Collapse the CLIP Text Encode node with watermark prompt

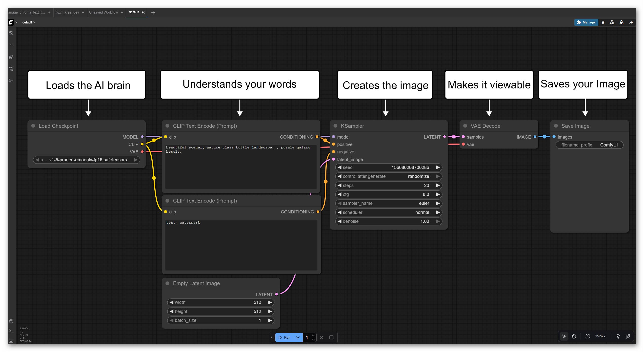167,201
